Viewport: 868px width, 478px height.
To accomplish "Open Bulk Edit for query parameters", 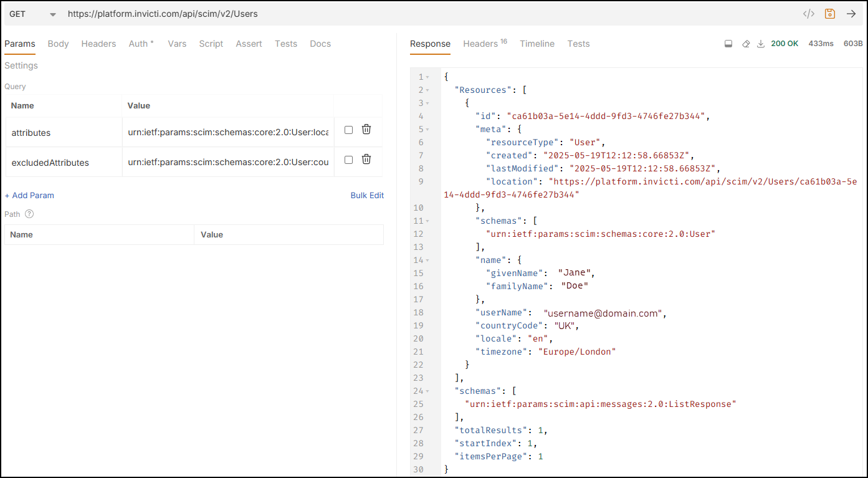I will pyautogui.click(x=367, y=195).
